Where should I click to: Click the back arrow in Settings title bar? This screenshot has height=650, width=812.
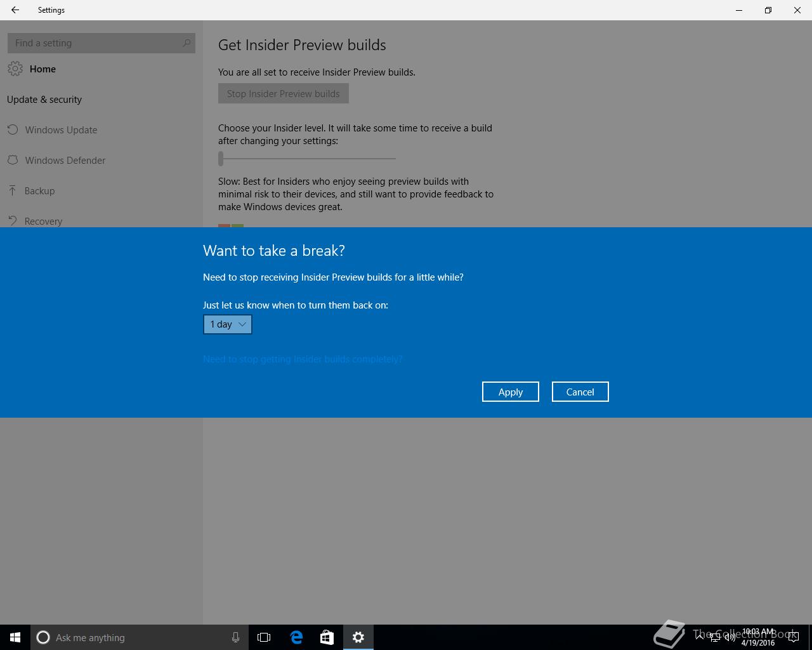15,10
